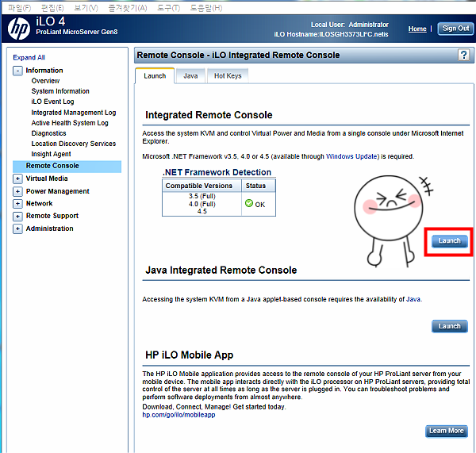This screenshot has height=453, width=476.
Task: Open the 도움말(H) menu
Action: click(206, 8)
